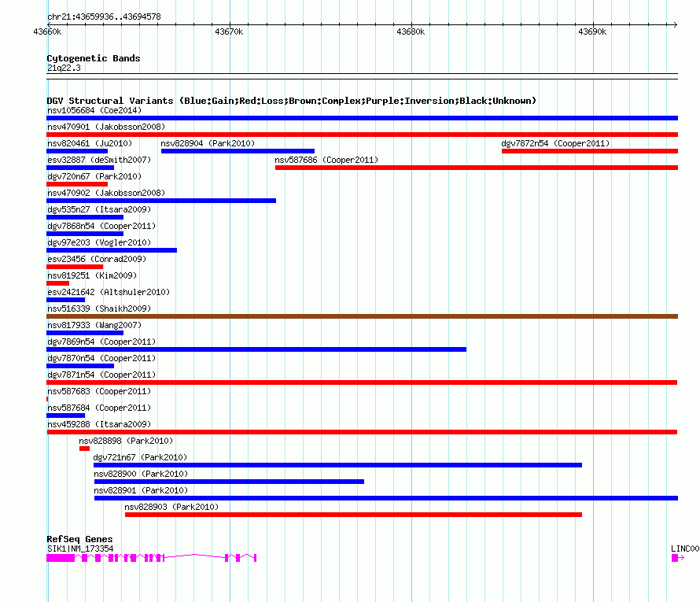Select the blue dgv721n67 gain bar

338,465
